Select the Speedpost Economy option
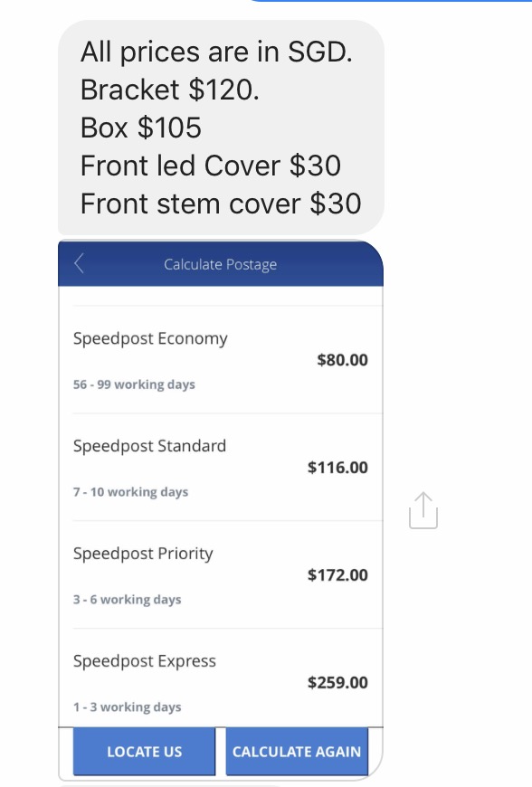 (x=221, y=360)
